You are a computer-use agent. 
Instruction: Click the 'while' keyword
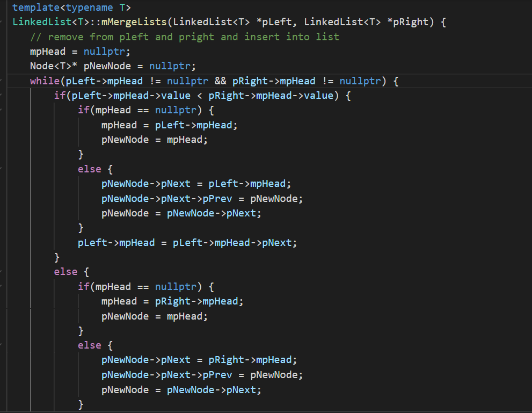tap(45, 81)
